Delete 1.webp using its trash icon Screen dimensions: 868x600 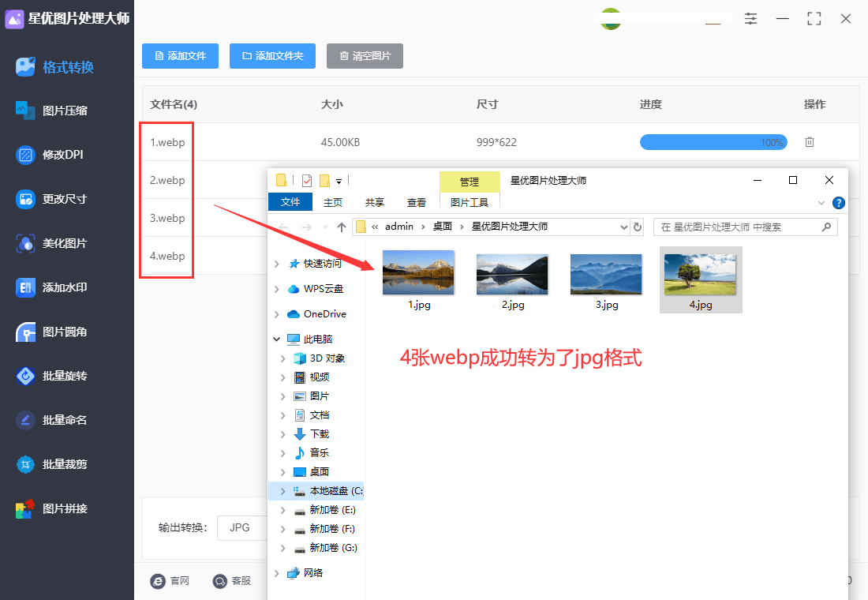coord(809,142)
